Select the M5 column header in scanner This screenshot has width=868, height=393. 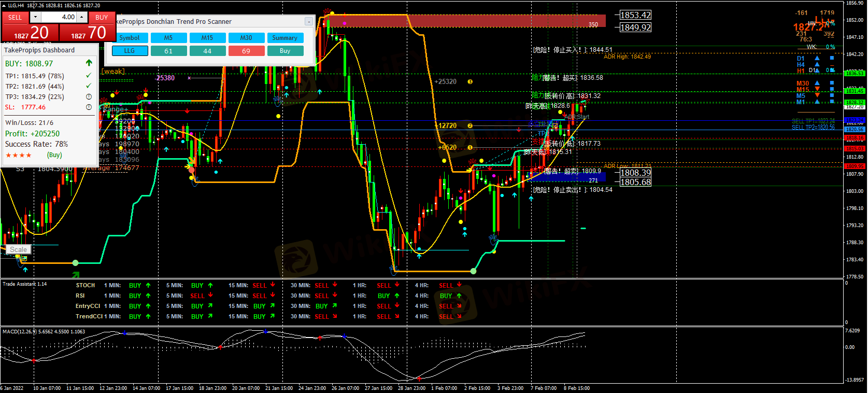[168, 38]
